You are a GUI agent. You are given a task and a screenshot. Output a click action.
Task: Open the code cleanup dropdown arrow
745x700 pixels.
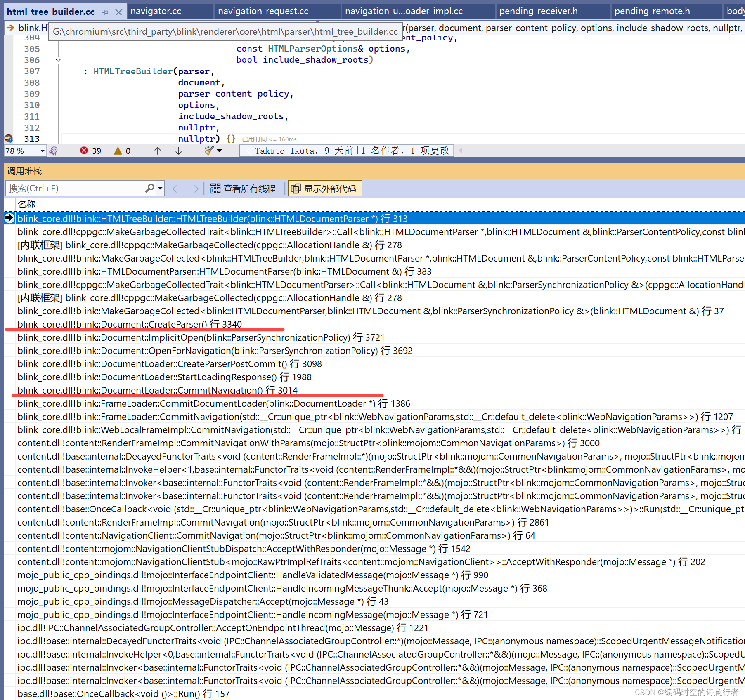pos(220,151)
